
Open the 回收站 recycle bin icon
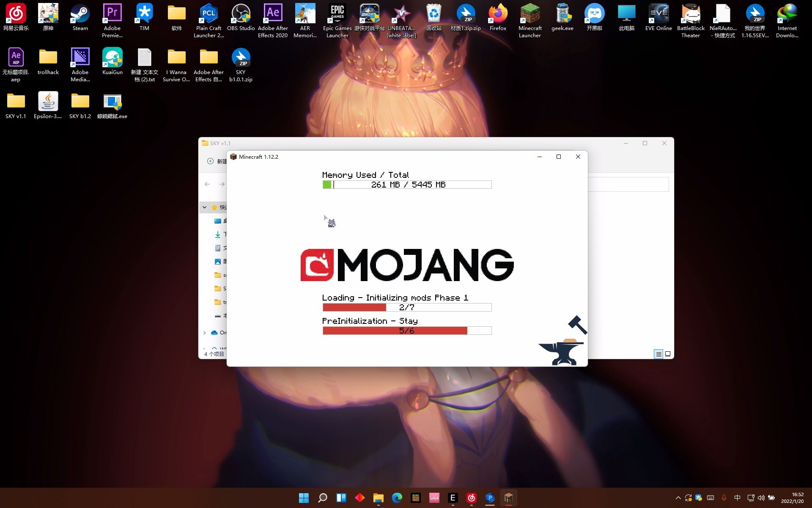coord(433,17)
